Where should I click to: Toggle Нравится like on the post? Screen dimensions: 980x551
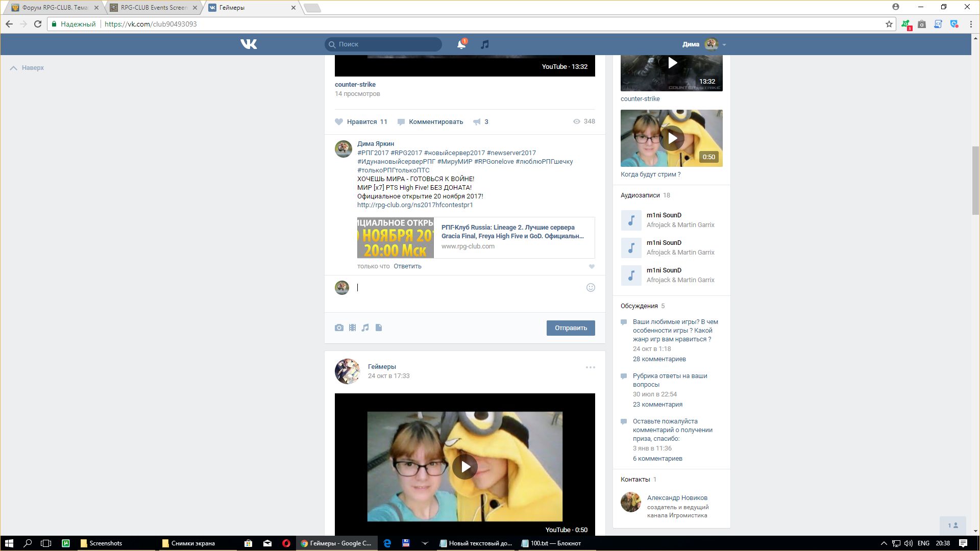click(361, 122)
